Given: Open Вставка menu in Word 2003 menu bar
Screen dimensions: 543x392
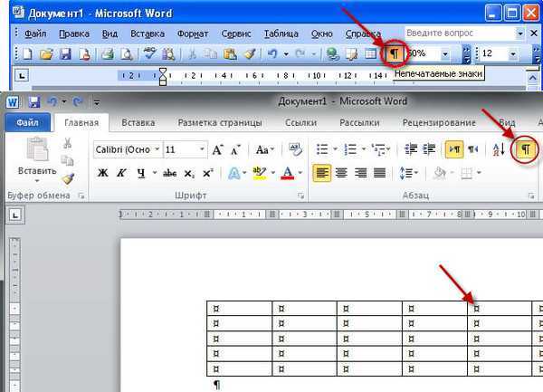Looking at the screenshot, I should click(x=148, y=33).
